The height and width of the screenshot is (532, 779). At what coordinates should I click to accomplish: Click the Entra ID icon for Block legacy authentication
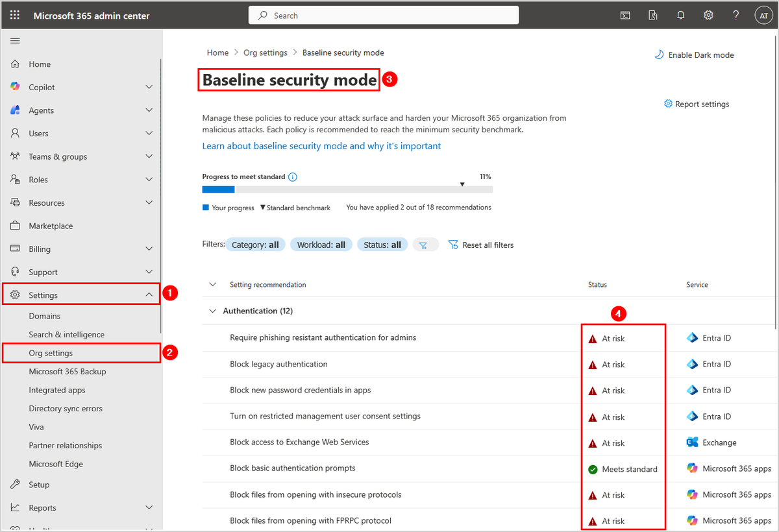(692, 364)
